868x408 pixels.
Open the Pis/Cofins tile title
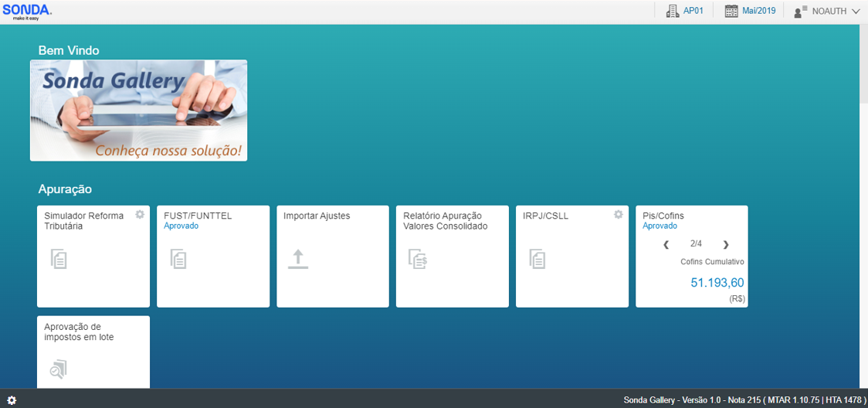663,216
